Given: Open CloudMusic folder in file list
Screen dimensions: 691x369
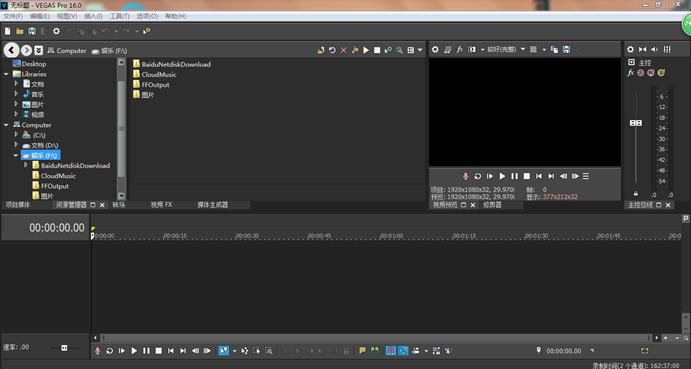Looking at the screenshot, I should point(155,75).
